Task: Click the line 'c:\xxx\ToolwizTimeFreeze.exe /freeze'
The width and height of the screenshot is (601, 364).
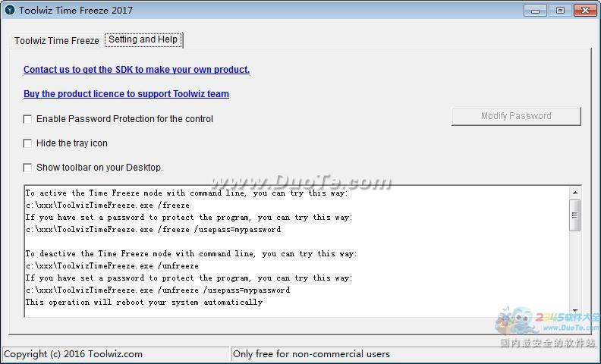Action: (107, 205)
